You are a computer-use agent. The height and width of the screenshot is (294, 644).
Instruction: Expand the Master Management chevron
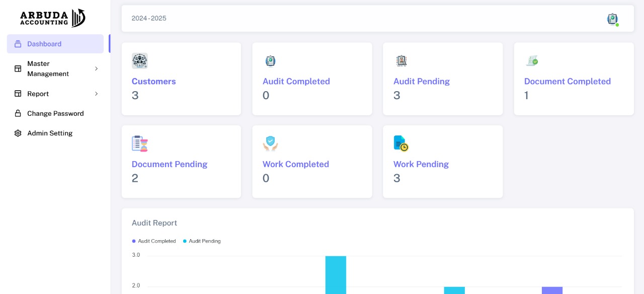[96, 68]
